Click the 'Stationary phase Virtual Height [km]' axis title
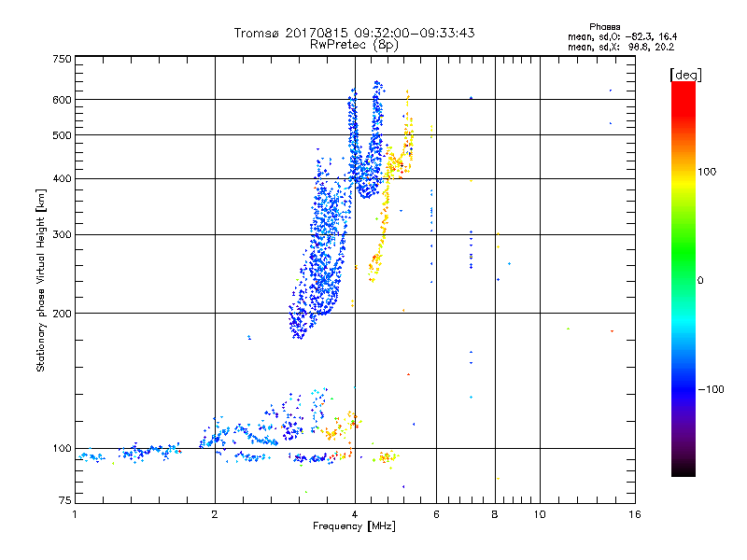Image resolution: width=747 pixels, height=560 pixels. (x=41, y=281)
